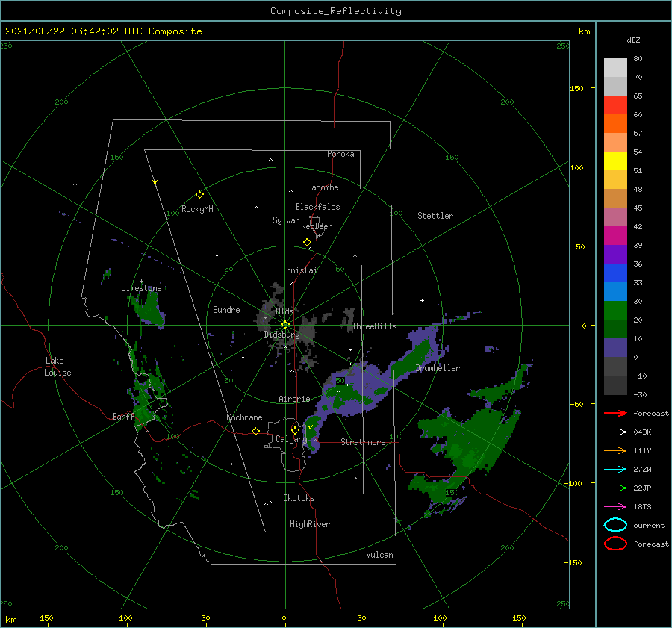Image resolution: width=672 pixels, height=628 pixels.
Task: Click the cyan 27ZW arrow in legend
Action: 615,470
